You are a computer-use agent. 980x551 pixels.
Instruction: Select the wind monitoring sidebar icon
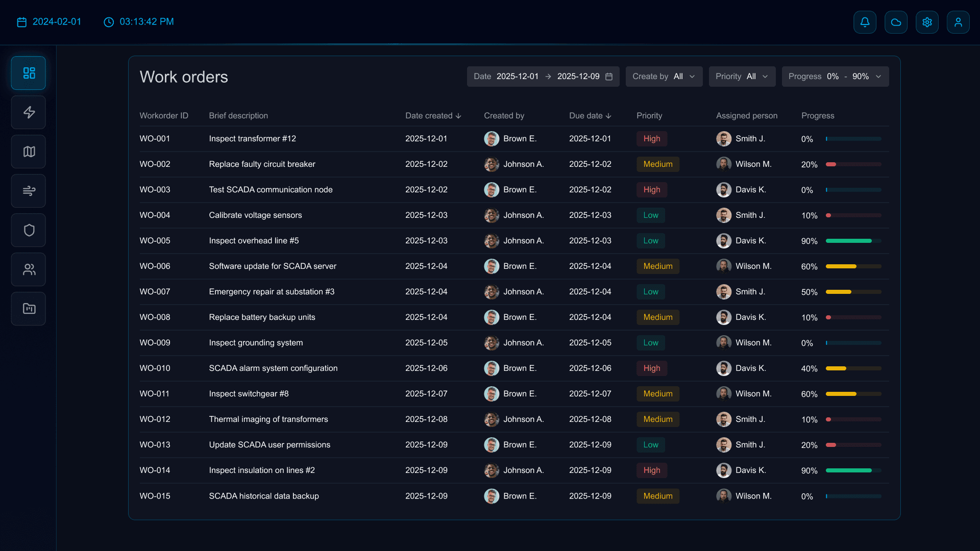28,191
